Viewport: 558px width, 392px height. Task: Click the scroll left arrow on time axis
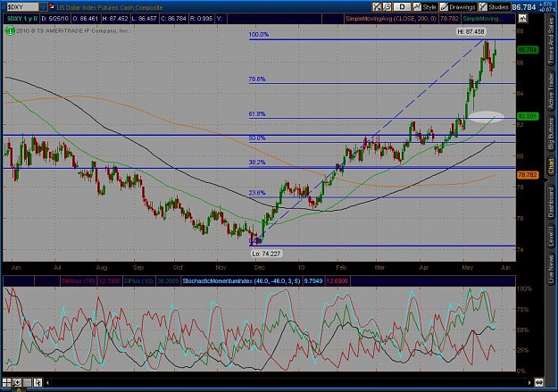[x=47, y=383]
